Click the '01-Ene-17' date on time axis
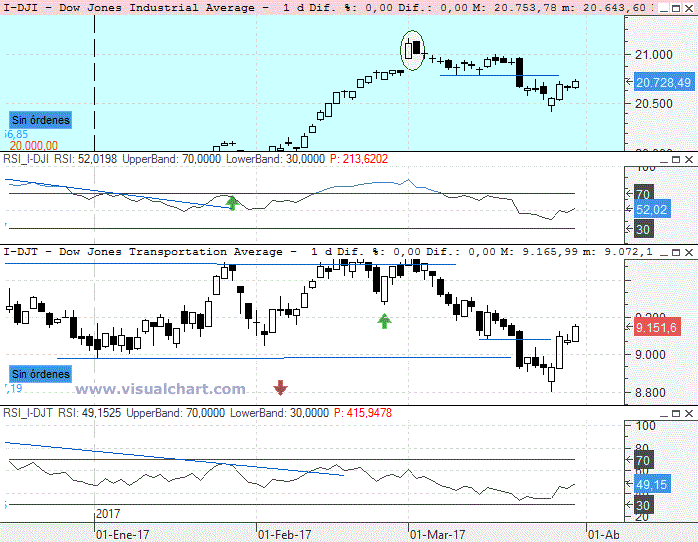 122,534
